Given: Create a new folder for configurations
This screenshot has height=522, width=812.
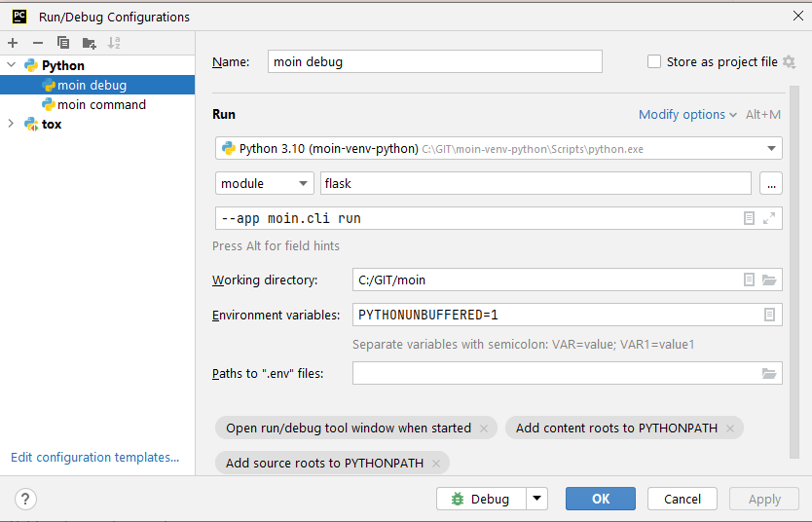Looking at the screenshot, I should click(89, 43).
